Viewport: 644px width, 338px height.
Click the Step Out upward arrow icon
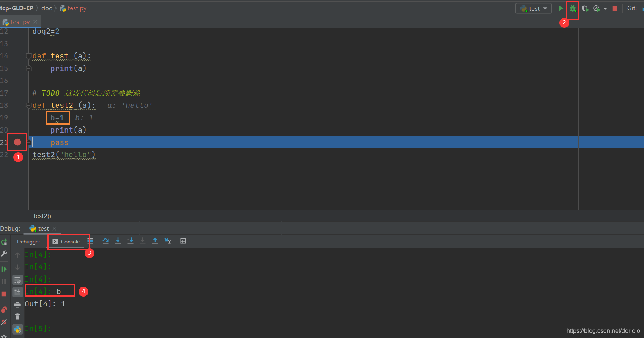tap(155, 241)
